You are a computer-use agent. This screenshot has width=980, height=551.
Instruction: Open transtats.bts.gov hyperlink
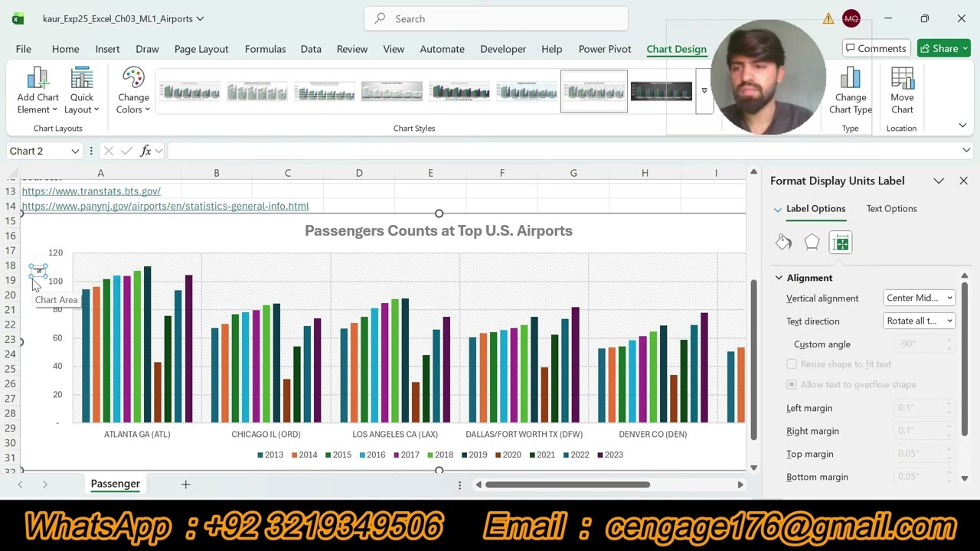(x=91, y=191)
